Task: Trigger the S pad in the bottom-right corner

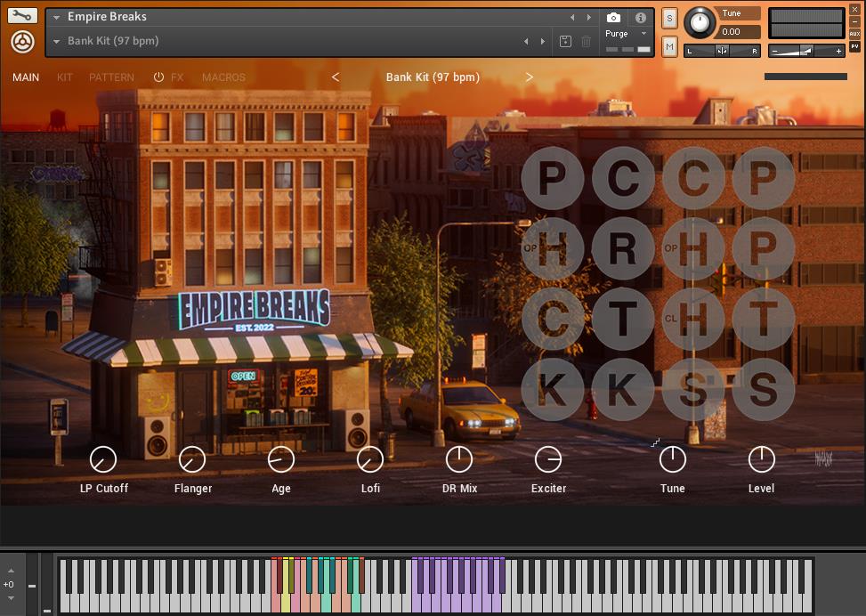Action: 764,390
